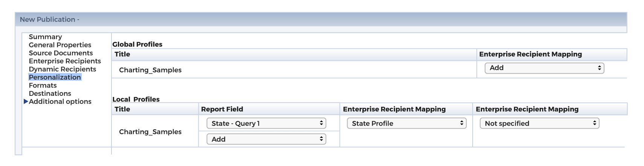Screen dimensions: 644x166
Task: Click Charting_Samples under Global Profiles
Action: point(150,70)
